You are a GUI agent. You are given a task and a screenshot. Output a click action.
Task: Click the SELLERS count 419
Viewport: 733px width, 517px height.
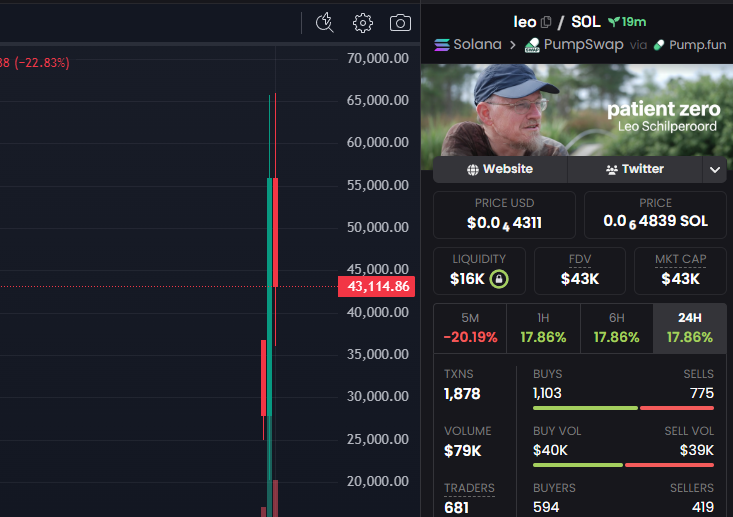[x=703, y=507]
